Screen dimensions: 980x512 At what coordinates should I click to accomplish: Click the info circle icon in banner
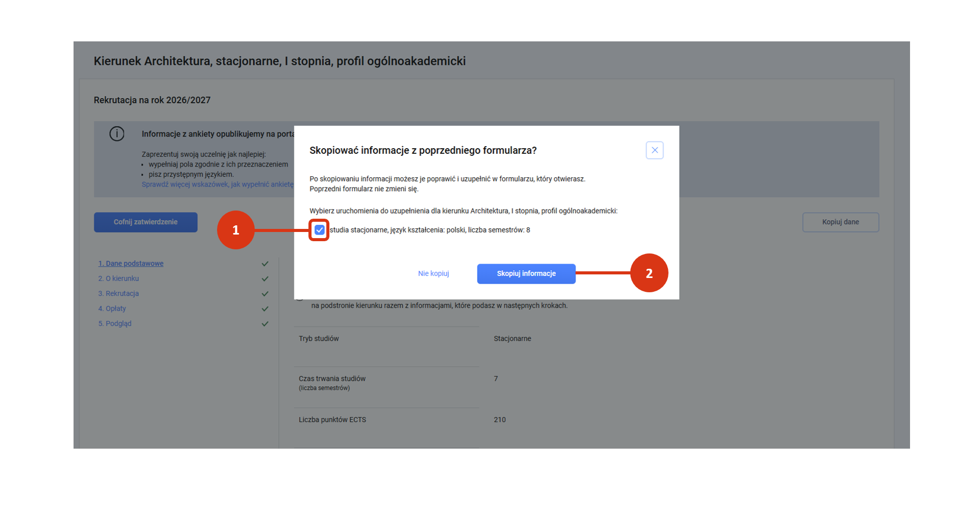click(x=117, y=134)
